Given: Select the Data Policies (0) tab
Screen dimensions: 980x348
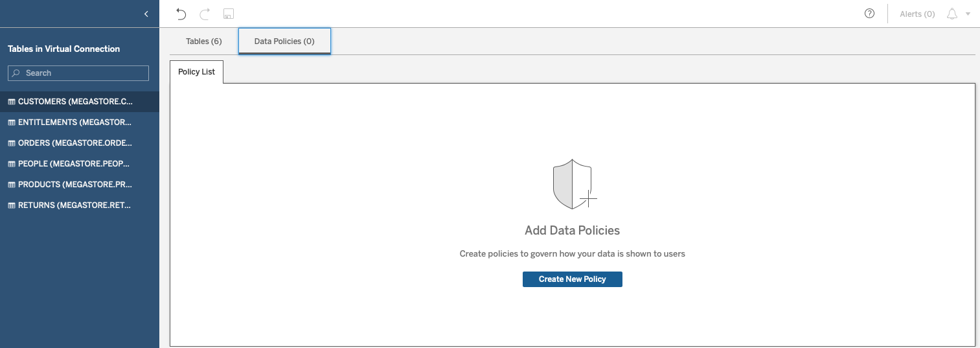Looking at the screenshot, I should coord(284,41).
